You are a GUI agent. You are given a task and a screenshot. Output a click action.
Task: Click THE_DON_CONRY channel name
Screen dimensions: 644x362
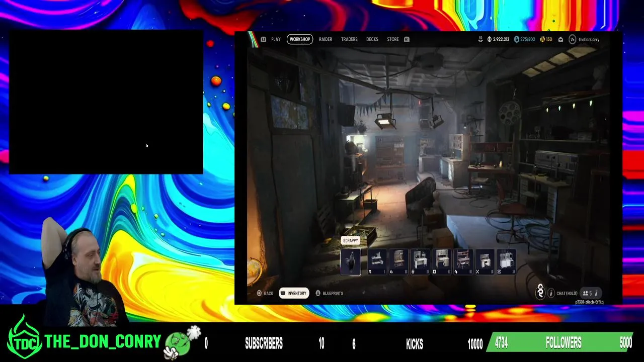[103, 342]
